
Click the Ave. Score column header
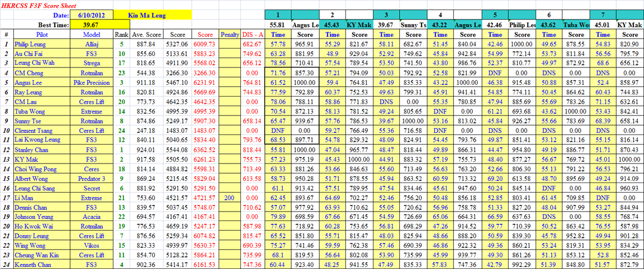(x=145, y=34)
